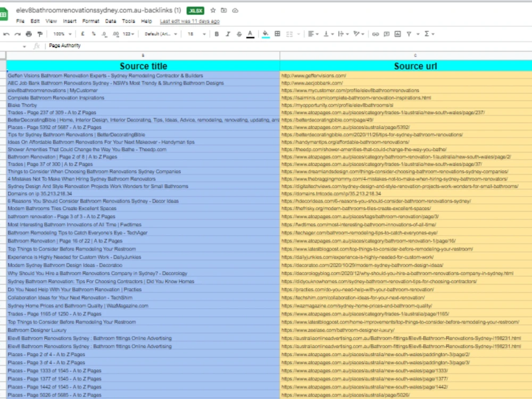The width and height of the screenshot is (532, 399).
Task: Open more number formats 123 dropdown
Action: [128, 34]
